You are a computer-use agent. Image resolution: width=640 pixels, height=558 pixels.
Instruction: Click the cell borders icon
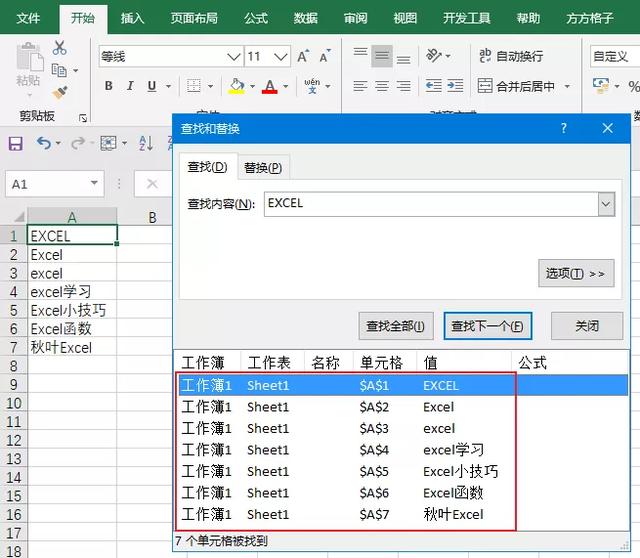click(x=193, y=86)
